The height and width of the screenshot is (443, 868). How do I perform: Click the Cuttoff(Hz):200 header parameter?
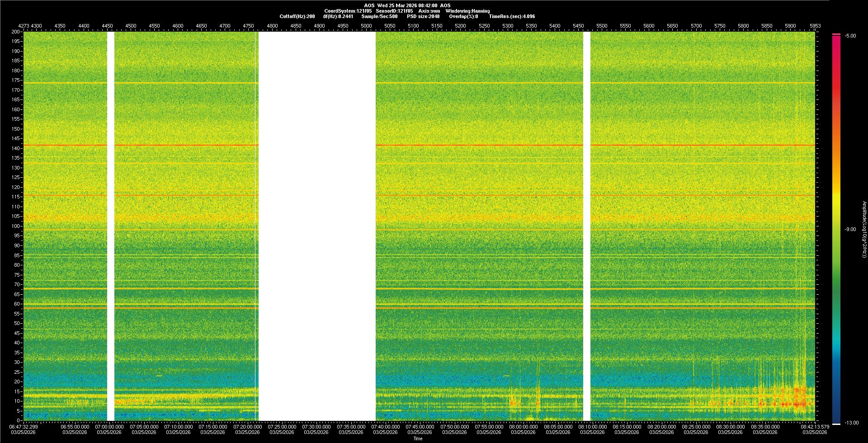click(x=297, y=16)
